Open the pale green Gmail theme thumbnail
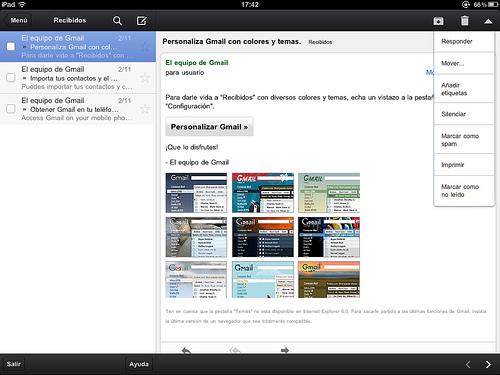 click(x=329, y=193)
